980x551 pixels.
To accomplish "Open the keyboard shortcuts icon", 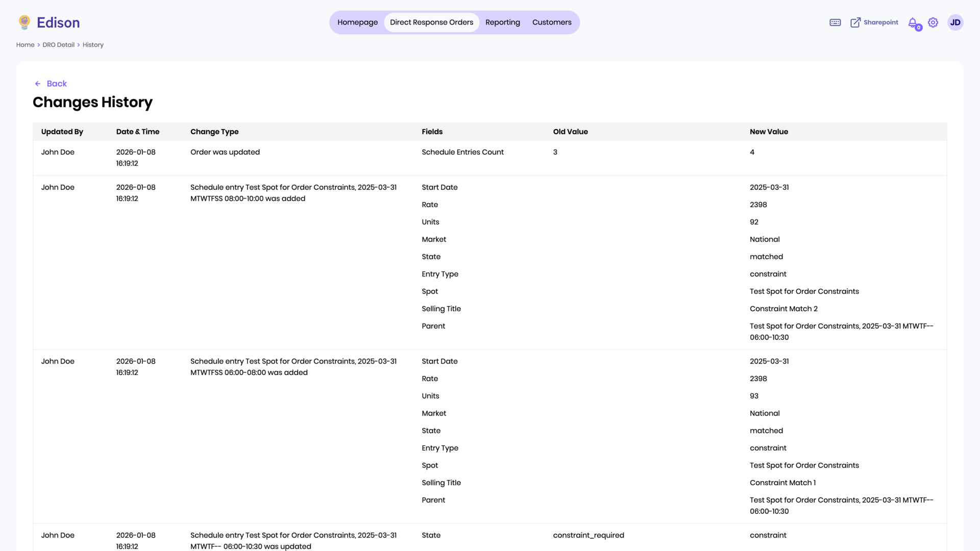I will (835, 22).
